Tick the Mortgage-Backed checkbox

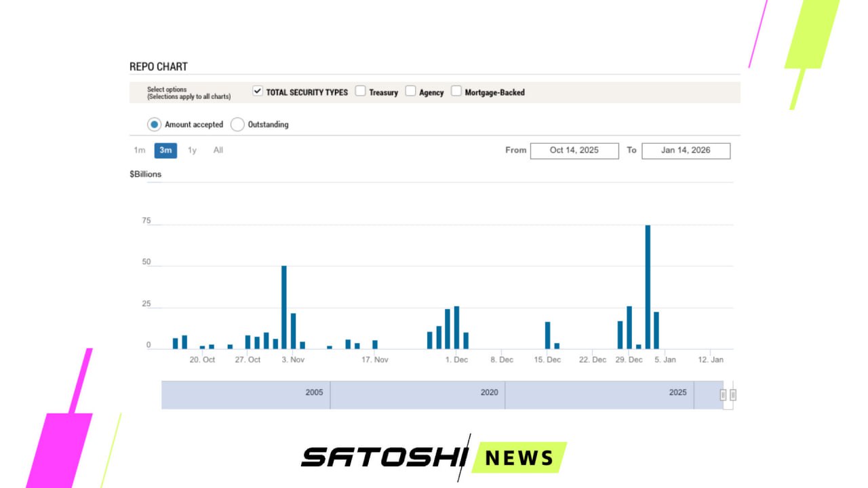point(456,91)
